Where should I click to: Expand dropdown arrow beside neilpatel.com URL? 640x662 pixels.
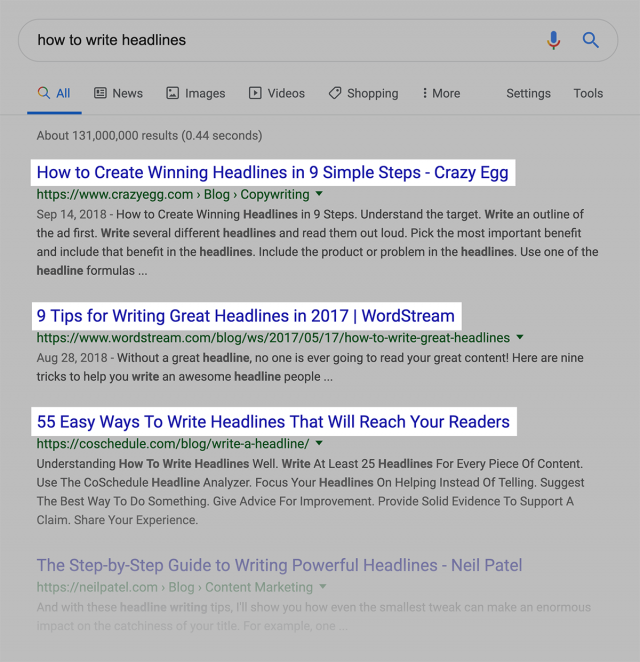(323, 587)
